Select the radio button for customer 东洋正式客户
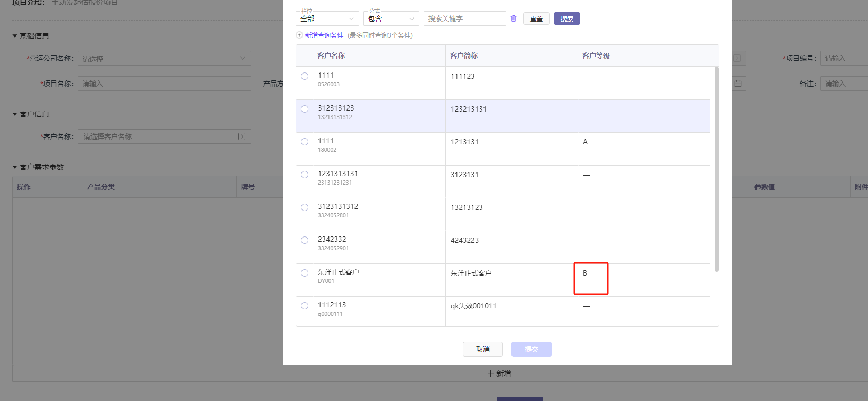Screen dimensions: 868x401 [x=305, y=273]
